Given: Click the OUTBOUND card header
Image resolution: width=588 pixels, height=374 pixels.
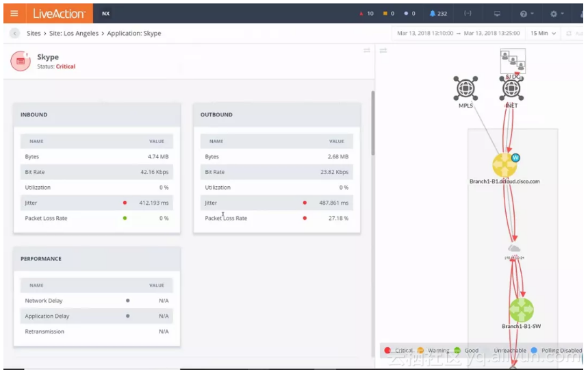Looking at the screenshot, I should coord(277,115).
